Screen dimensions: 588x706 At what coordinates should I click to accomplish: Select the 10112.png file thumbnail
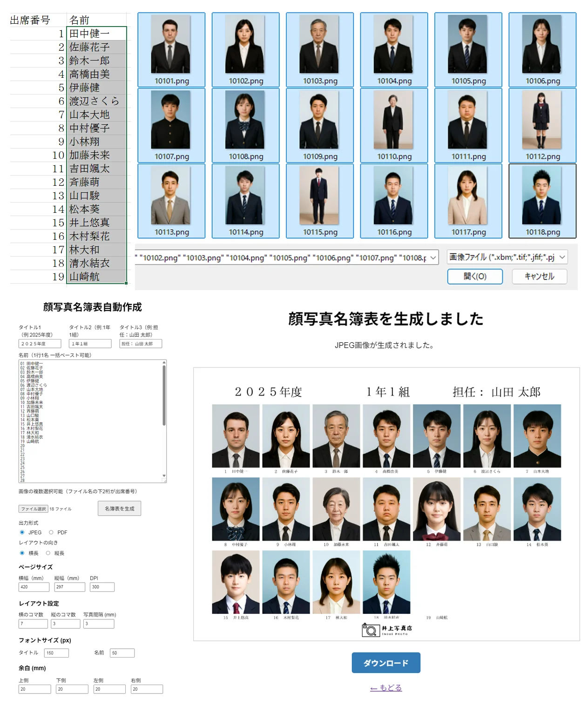(542, 125)
